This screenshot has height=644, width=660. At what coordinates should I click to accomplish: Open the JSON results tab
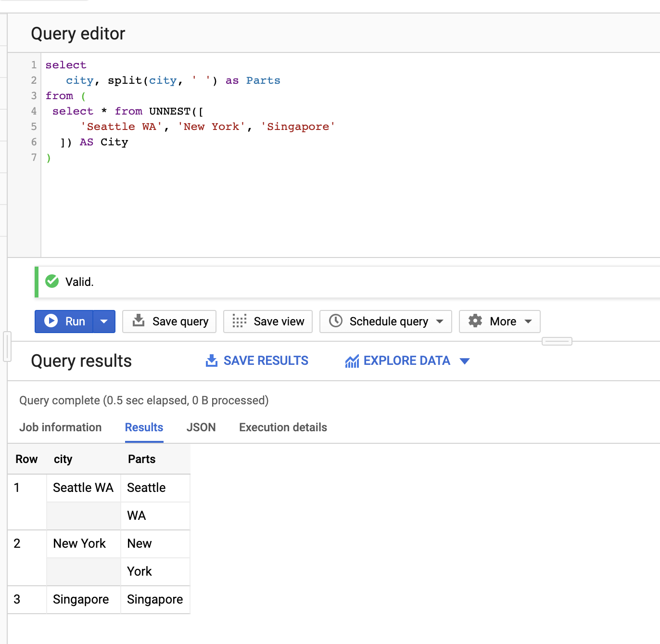pos(201,427)
